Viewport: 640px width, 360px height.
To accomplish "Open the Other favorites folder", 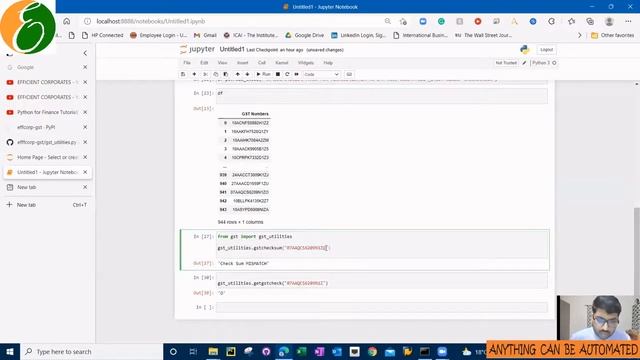I will (x=613, y=36).
